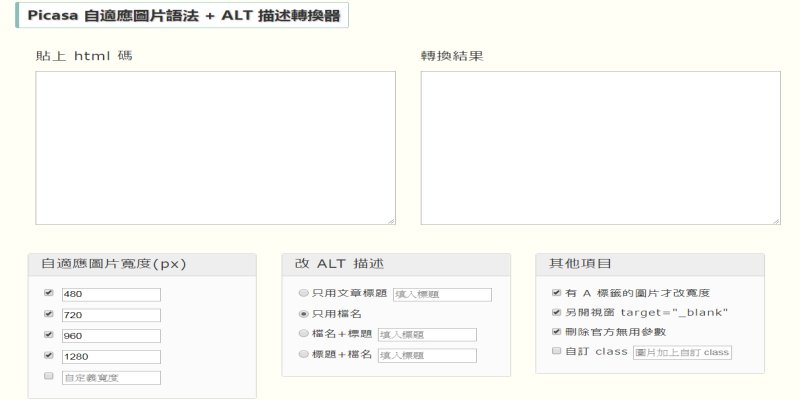
Task: Click the 自適應圖片寬度(px) panel header
Action: pos(142,265)
